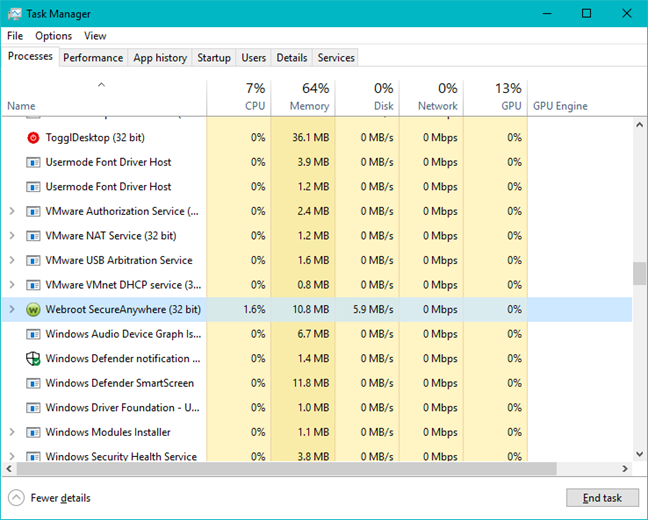648x520 pixels.
Task: Select the Windows Driver Foundation process name
Action: tap(122, 408)
